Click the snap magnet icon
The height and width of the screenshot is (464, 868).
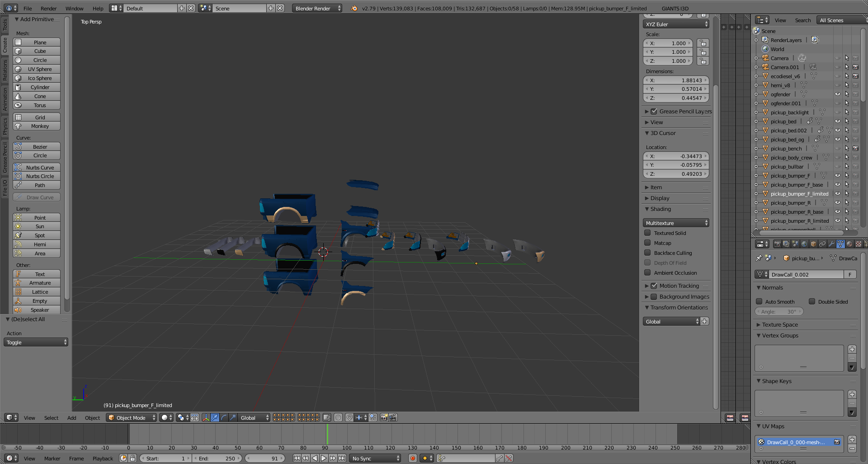tap(349, 417)
